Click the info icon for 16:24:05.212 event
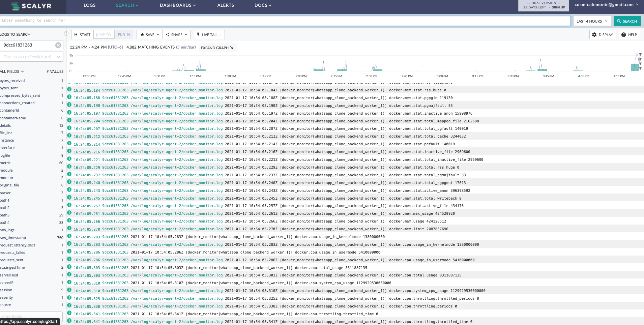644x325 pixels. click(x=69, y=136)
